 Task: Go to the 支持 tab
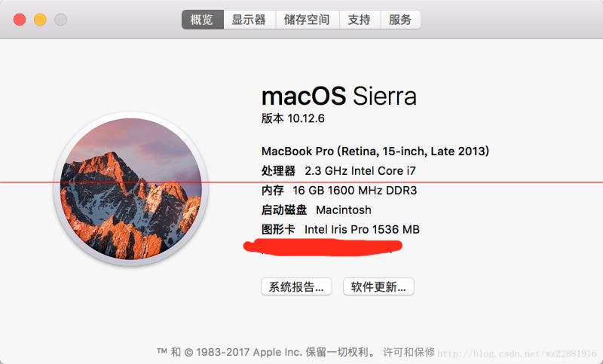(359, 20)
